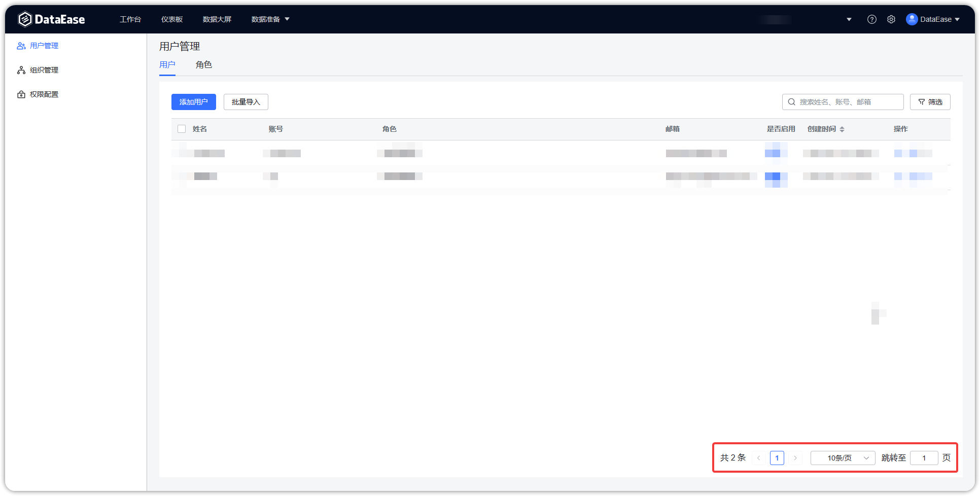Click the 组织管理 sidebar icon

[21, 70]
